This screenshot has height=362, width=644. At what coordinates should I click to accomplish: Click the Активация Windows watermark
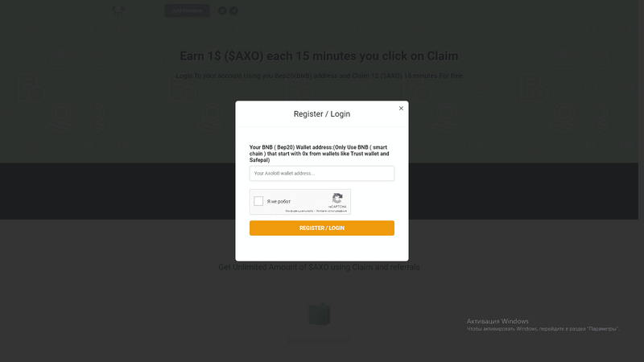coord(497,321)
